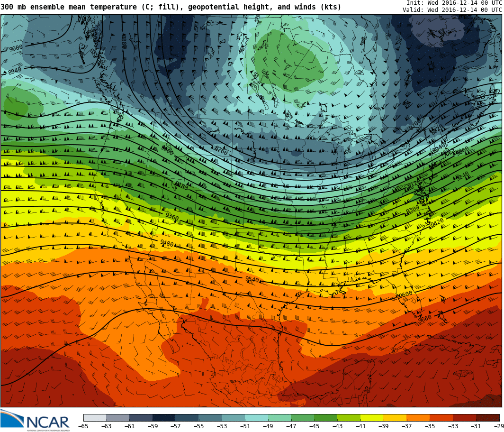Click the -65 tick on the colorbar
Viewport: 504px width, 432px height.
pos(83,426)
